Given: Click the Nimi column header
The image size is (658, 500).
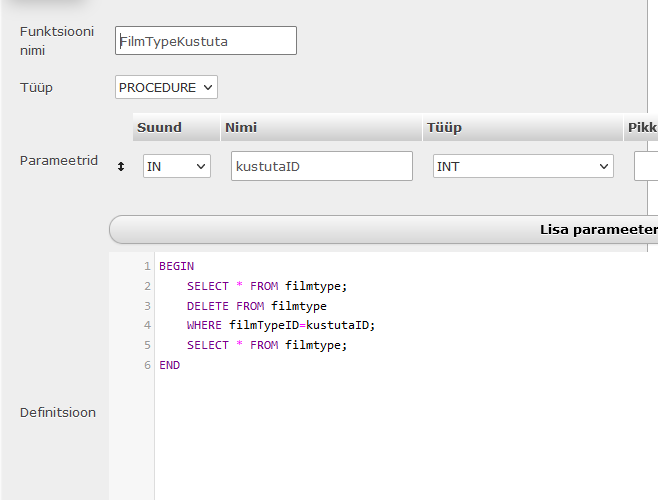Looking at the screenshot, I should (321, 127).
